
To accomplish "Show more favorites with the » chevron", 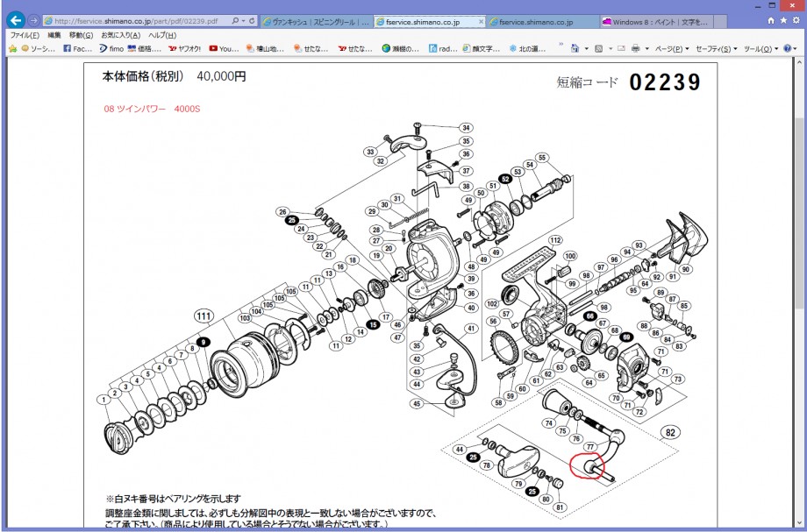I will [x=561, y=46].
